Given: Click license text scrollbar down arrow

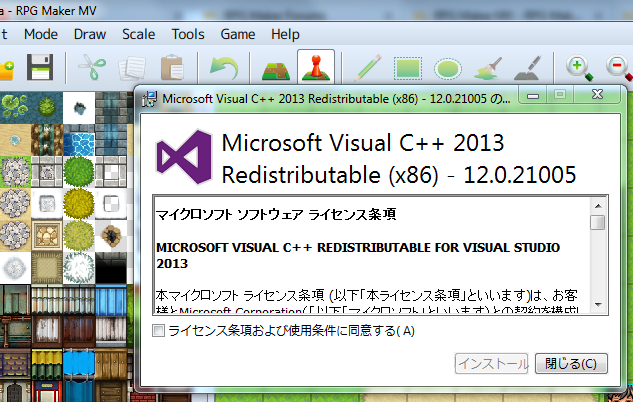Looking at the screenshot, I should coord(598,305).
